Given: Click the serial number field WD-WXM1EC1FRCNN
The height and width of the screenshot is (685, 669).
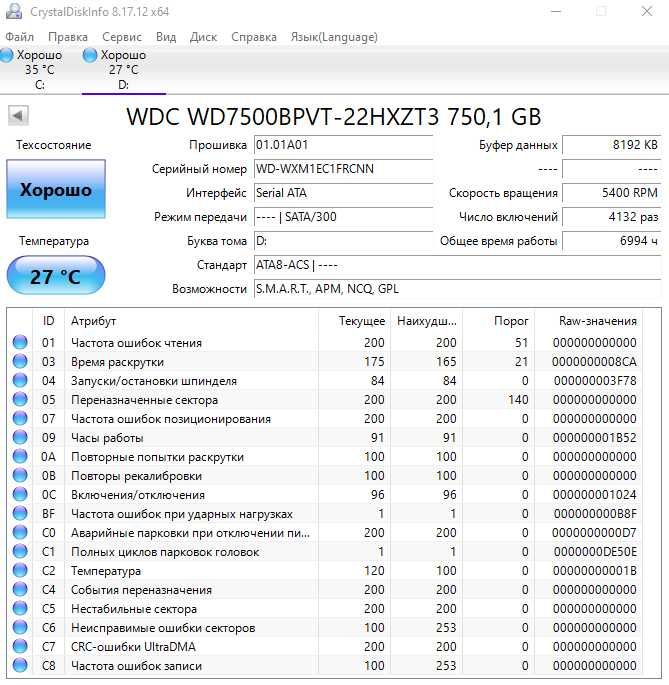Looking at the screenshot, I should point(343,169).
